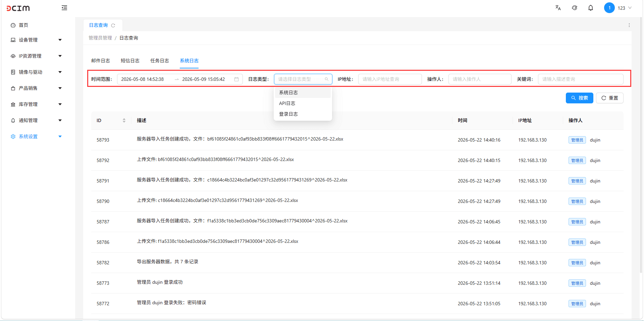Click start time 2026-05-08 14:52:38 field

point(143,79)
